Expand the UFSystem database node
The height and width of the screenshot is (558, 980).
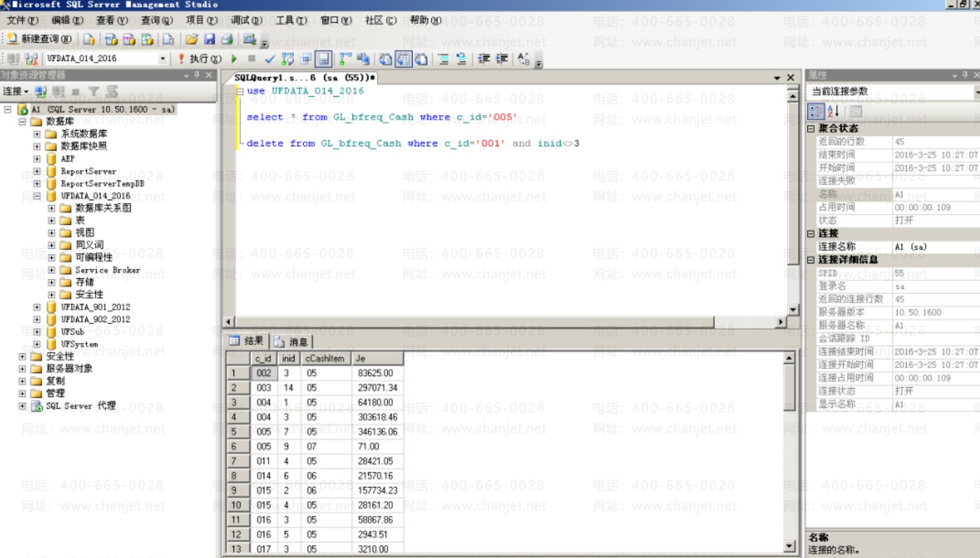click(x=37, y=344)
